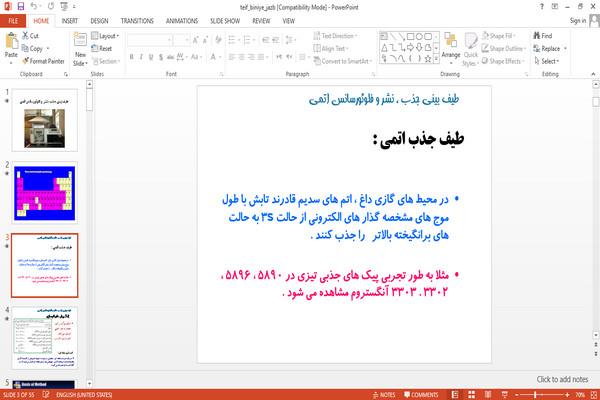Toggle numbered list formatting
Screen dimensions: 600x400
point(248,40)
